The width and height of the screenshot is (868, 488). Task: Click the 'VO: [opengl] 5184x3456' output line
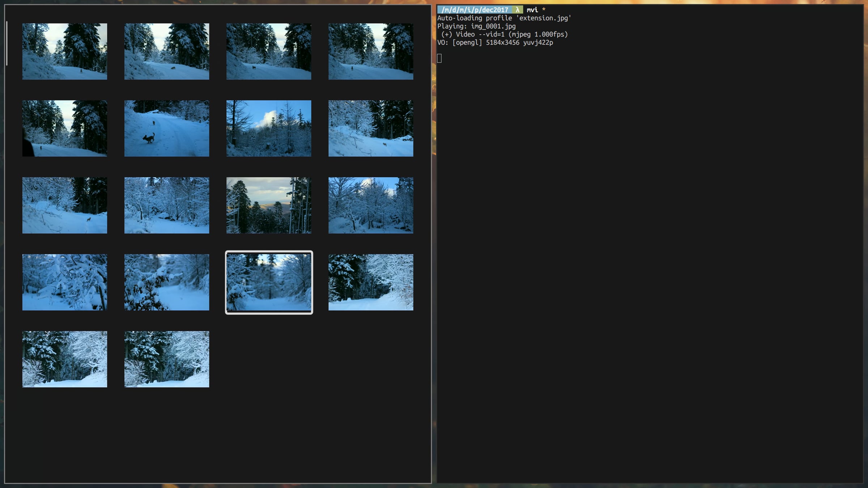[x=495, y=43]
